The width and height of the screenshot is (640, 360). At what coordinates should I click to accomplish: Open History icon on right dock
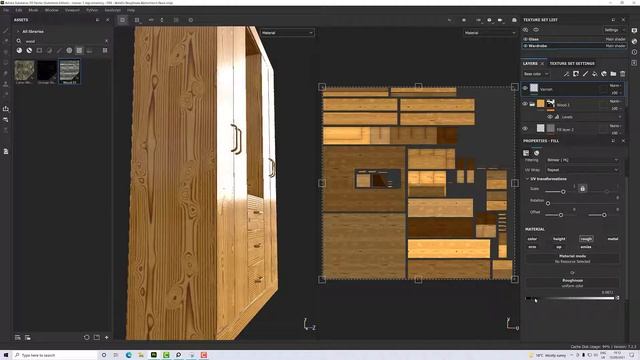click(634, 52)
